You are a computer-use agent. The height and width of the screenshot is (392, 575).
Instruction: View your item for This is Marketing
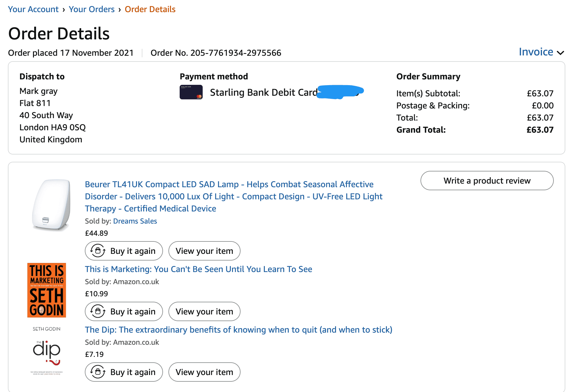coord(204,311)
